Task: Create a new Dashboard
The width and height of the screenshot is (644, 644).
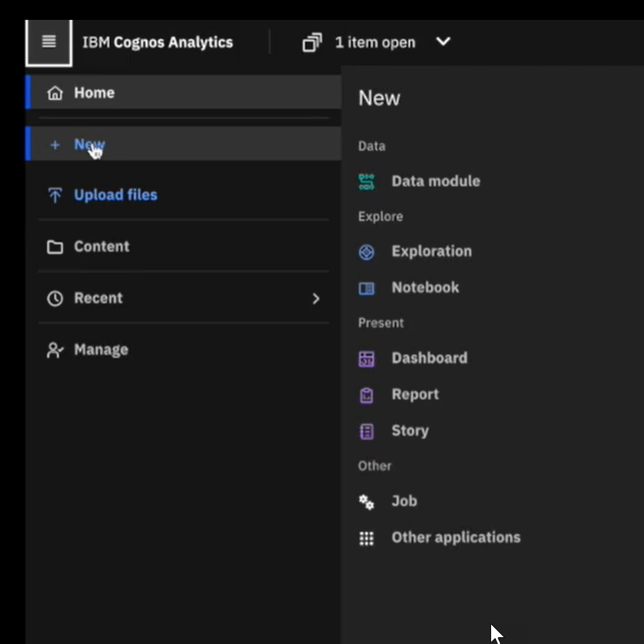Action: tap(429, 358)
